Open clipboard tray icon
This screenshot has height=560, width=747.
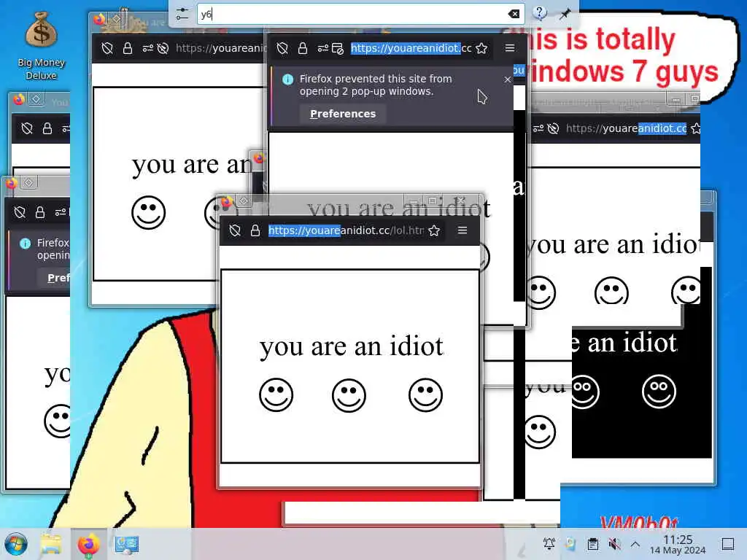(592, 544)
